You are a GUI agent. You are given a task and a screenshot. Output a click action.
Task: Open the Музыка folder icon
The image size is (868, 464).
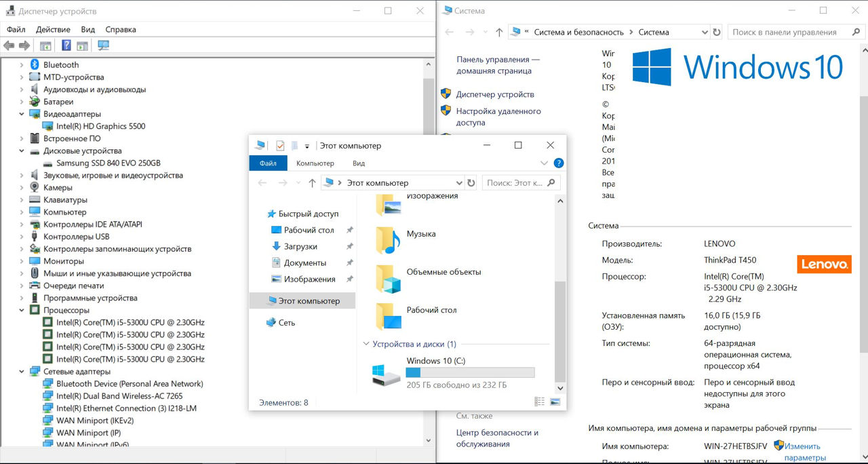coord(389,239)
